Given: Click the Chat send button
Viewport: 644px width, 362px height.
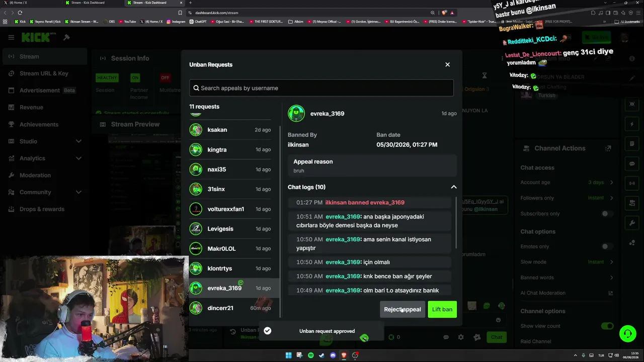Looking at the screenshot, I should [497, 337].
